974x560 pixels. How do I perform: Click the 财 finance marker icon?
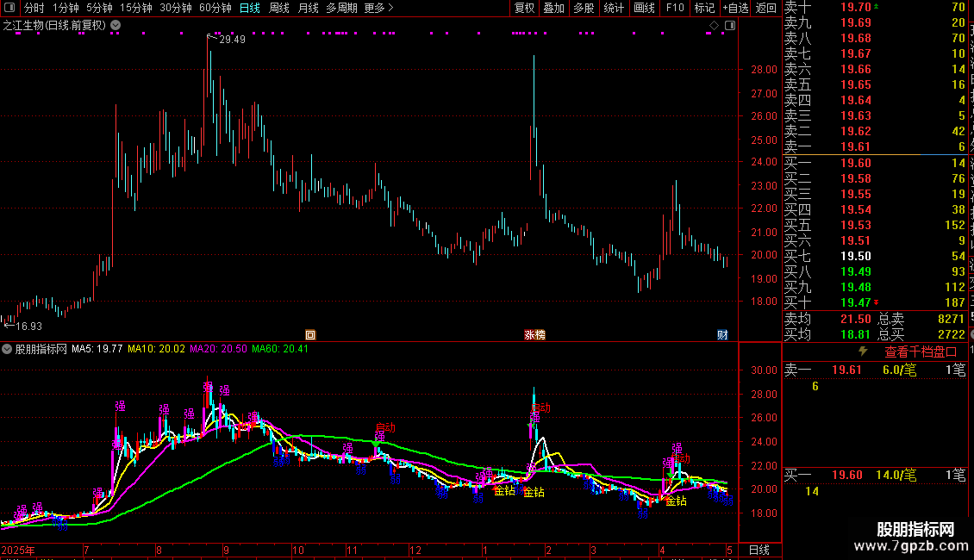tap(722, 334)
